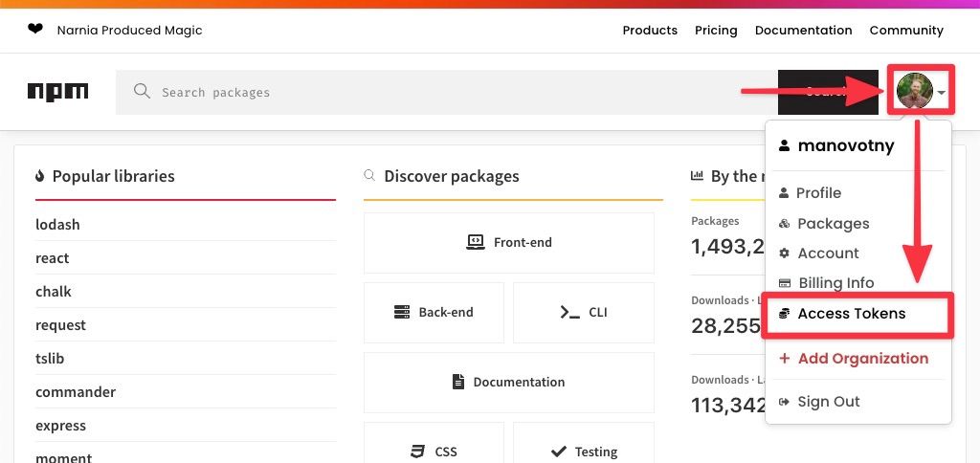Screen dimensions: 980x463
Task: Open the CLI category card
Action: (584, 313)
